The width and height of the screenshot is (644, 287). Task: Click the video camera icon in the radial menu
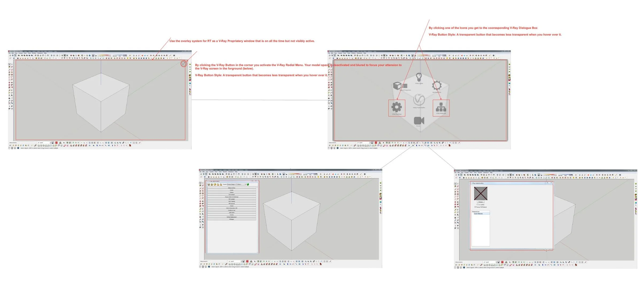coord(419,121)
